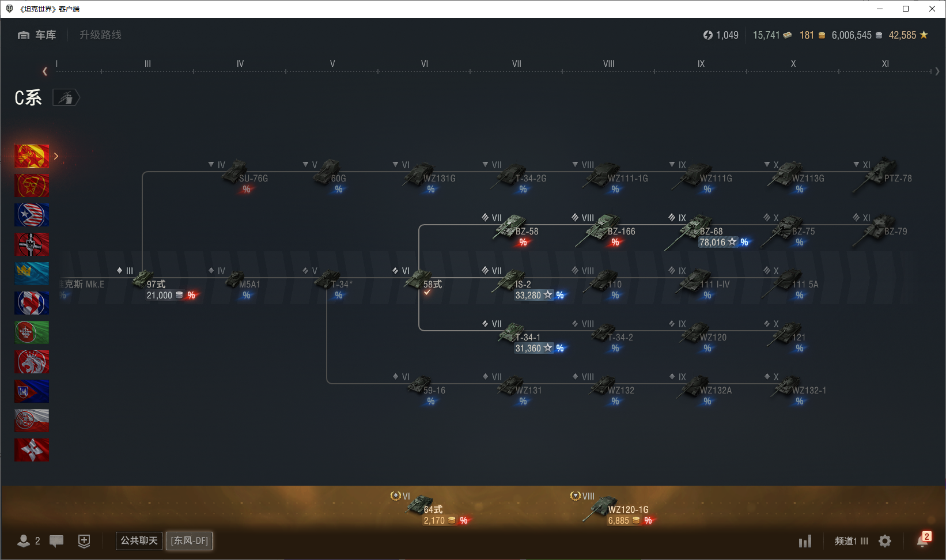
Task: Click the bar chart icon
Action: click(805, 541)
